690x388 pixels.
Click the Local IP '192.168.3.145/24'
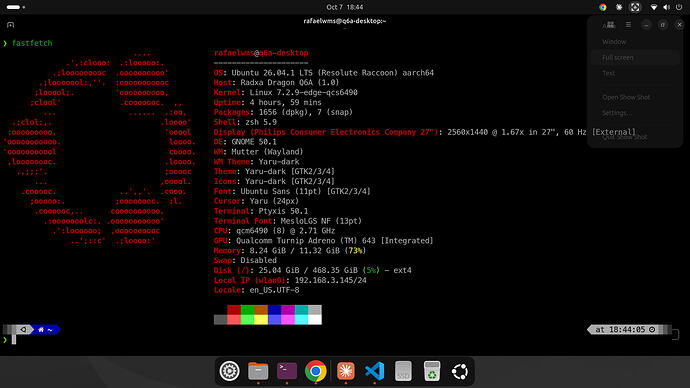[x=330, y=280]
